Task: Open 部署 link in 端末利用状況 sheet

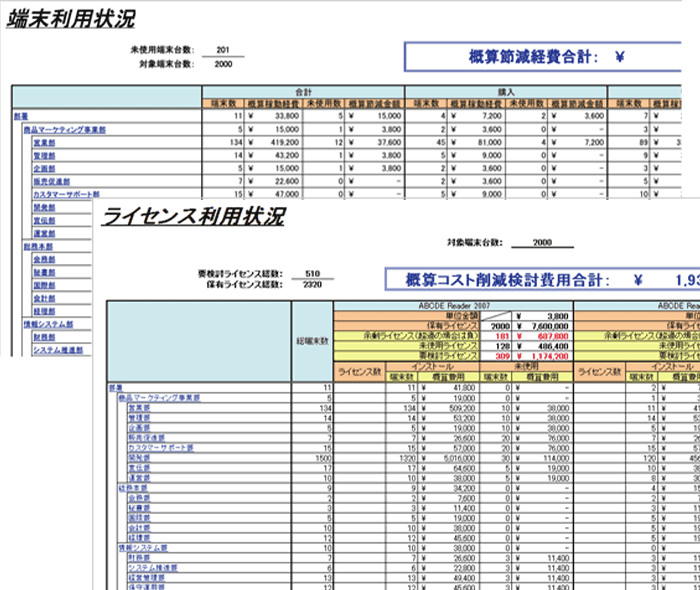Action: click(21, 116)
